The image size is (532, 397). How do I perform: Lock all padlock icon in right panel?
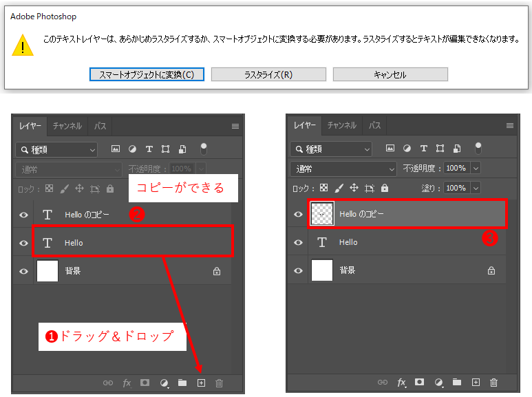pos(385,188)
